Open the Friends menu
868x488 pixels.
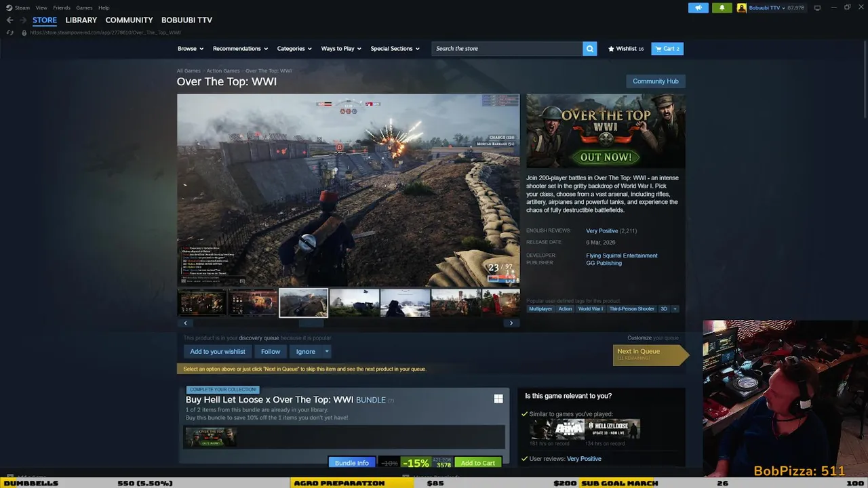(x=62, y=7)
